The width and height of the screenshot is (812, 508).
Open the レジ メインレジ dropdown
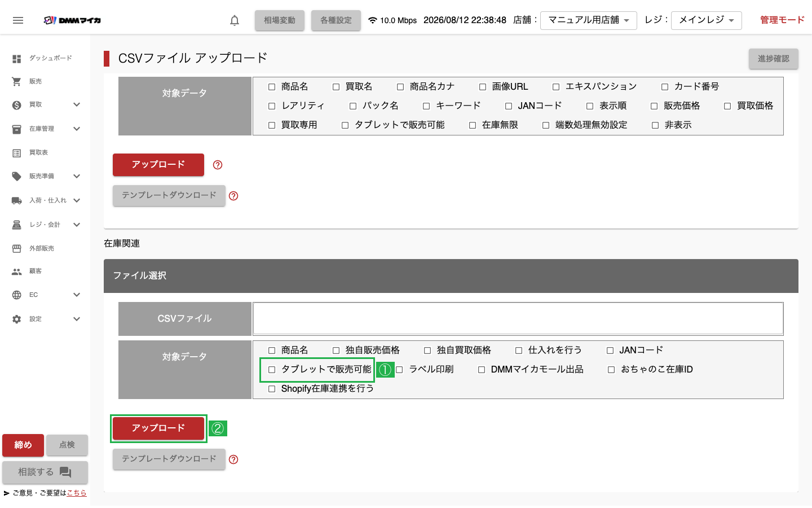[x=707, y=20]
